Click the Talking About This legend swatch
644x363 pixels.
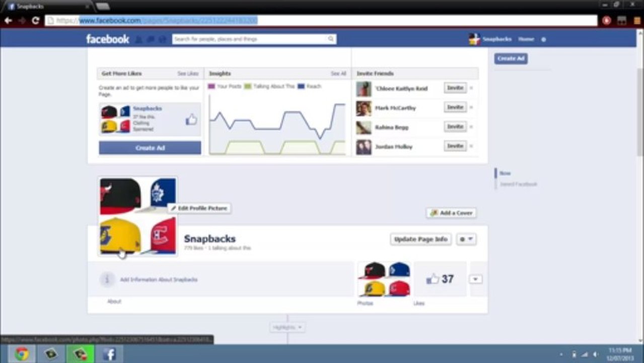[248, 87]
